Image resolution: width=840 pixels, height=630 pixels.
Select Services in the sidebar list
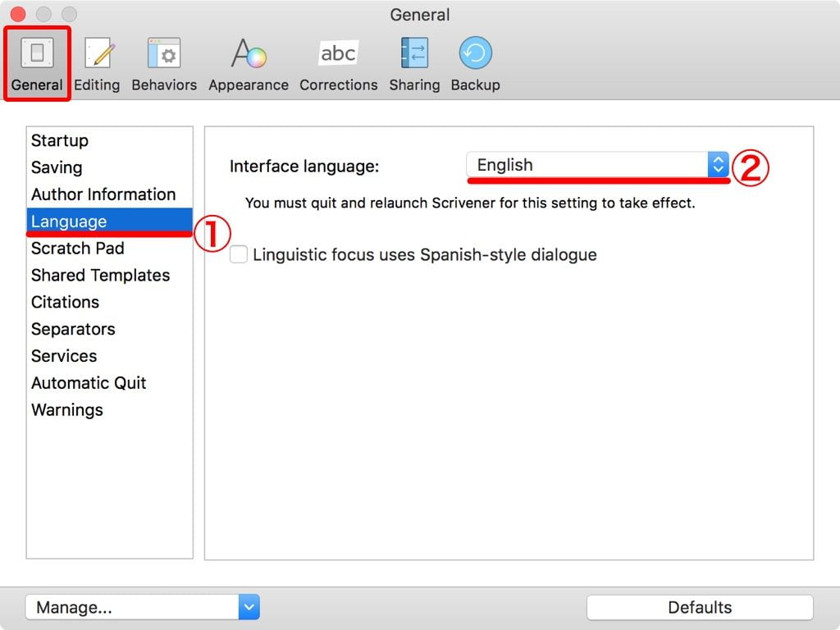tap(109, 356)
